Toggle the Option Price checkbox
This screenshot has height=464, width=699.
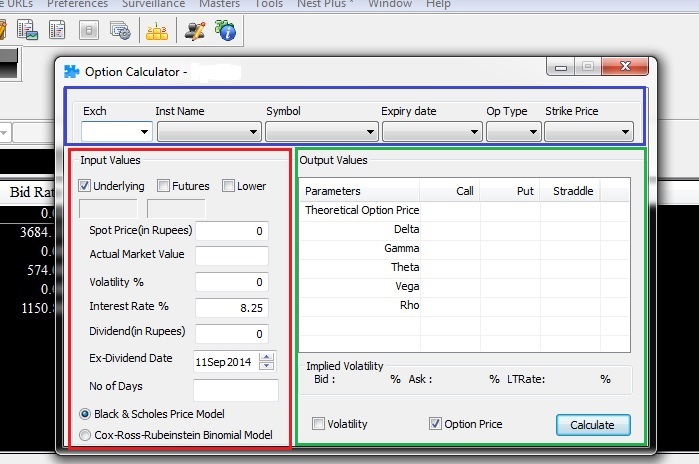(435, 423)
